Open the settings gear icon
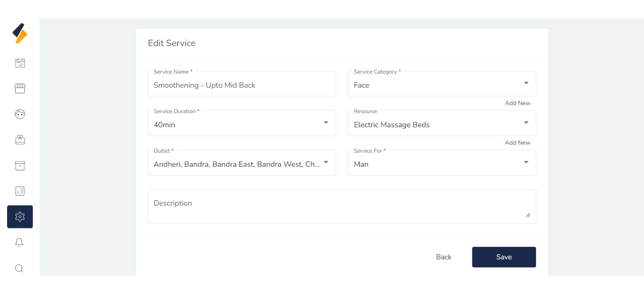Image resolution: width=644 pixels, height=294 pixels. pos(20,217)
